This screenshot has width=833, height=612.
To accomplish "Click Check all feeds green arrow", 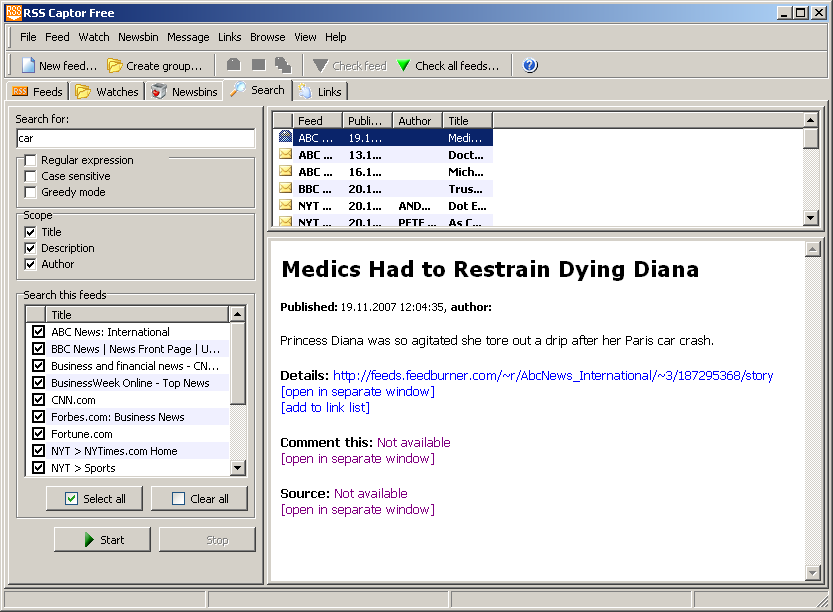I will (x=404, y=66).
